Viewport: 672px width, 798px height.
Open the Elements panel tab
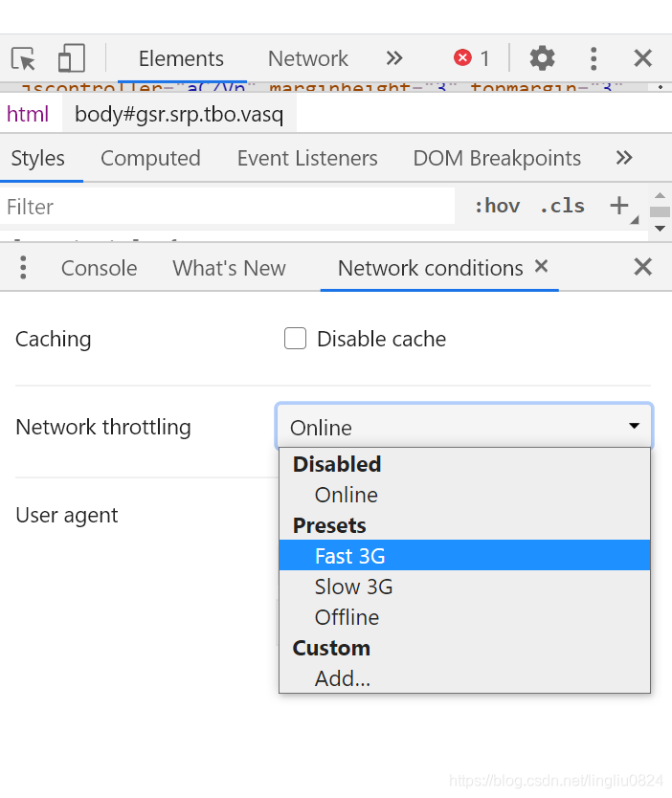click(x=181, y=58)
